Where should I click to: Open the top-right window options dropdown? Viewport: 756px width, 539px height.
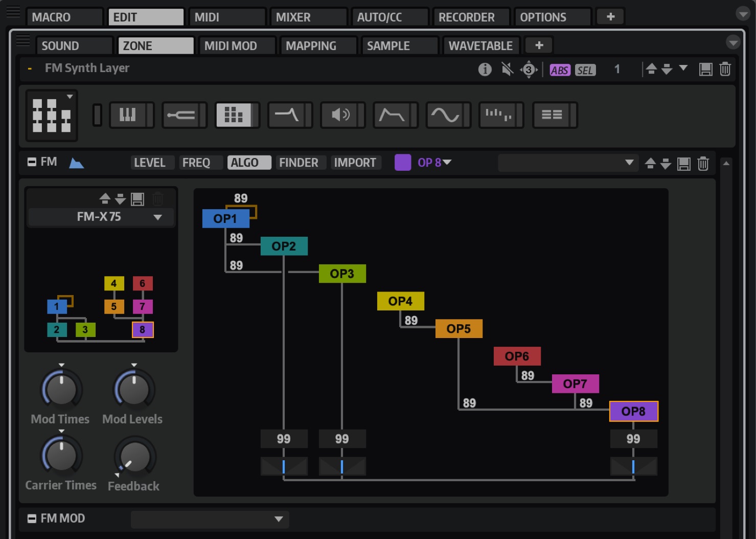(x=743, y=14)
